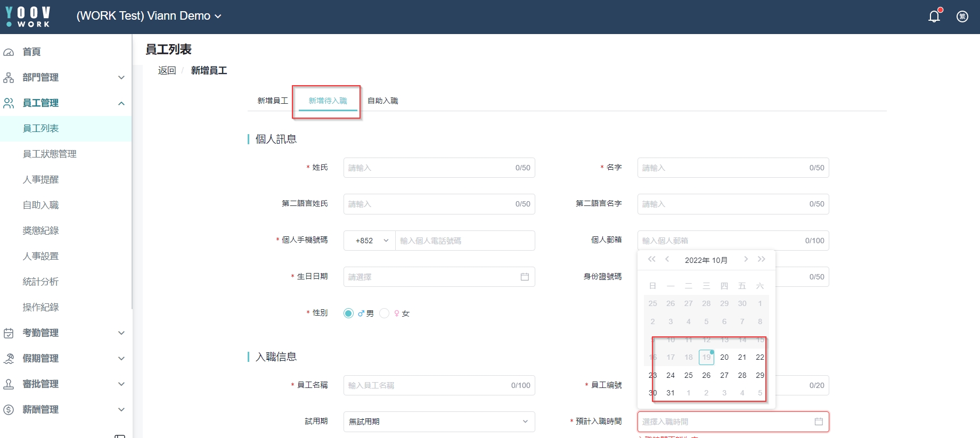The image size is (980, 438).
Task: Switch to the 自助入職 tab
Action: [x=383, y=101]
